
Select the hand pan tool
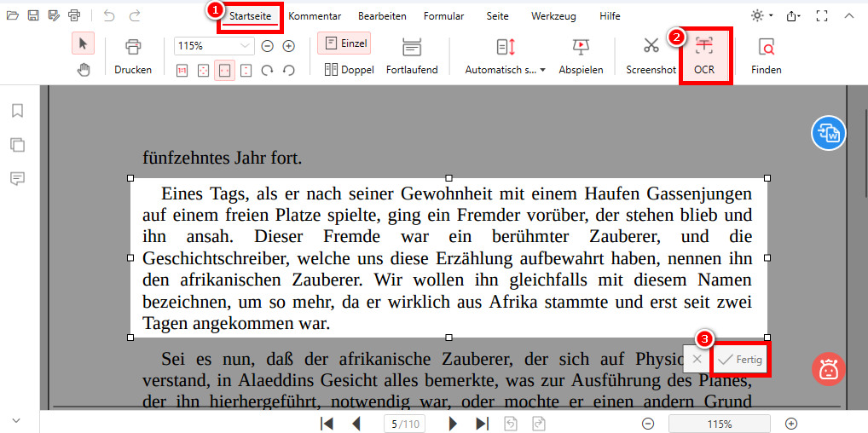pos(84,70)
